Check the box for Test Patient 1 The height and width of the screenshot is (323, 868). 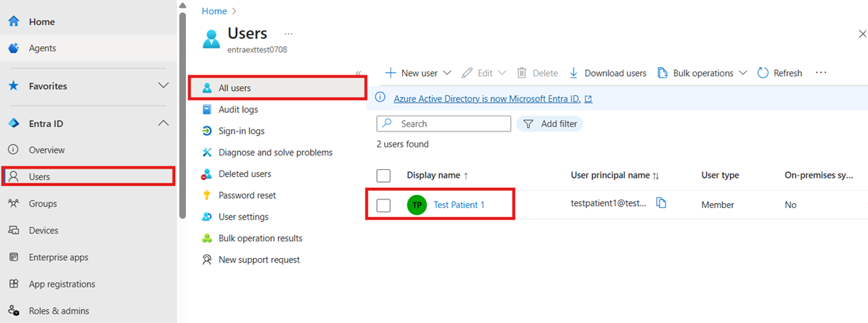tap(384, 205)
